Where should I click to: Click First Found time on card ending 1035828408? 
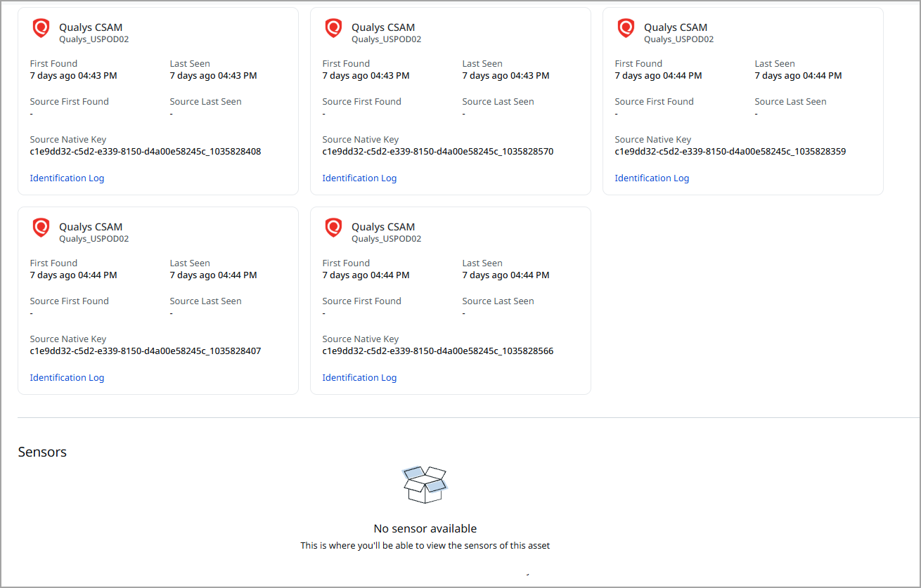74,76
